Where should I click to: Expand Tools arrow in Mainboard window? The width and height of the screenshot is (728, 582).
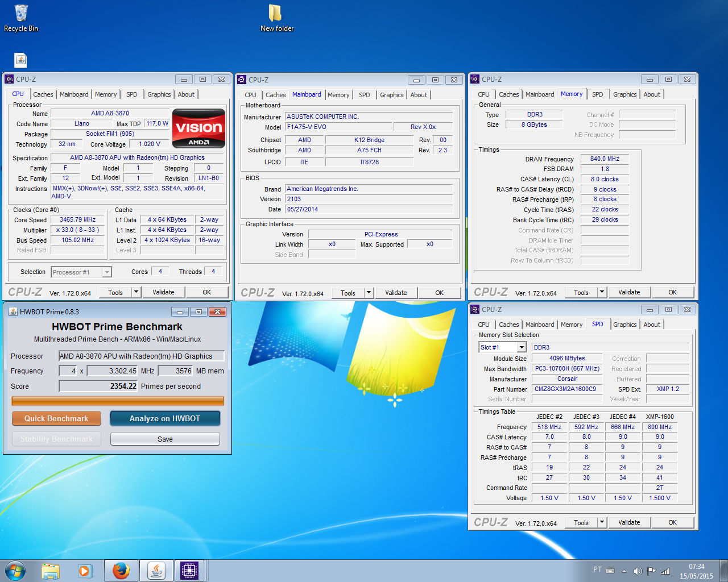369,293
